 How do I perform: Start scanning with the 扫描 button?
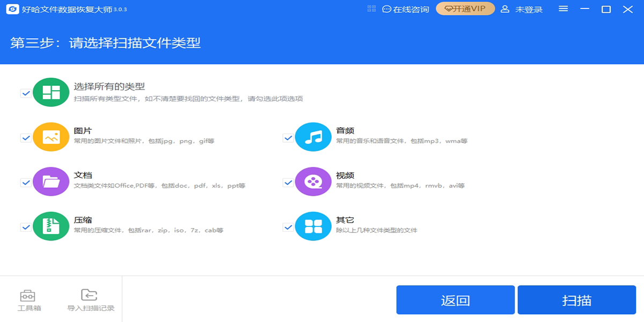coord(577,300)
